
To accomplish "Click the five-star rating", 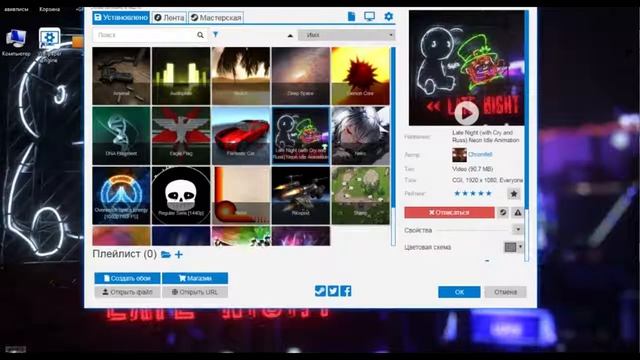I will coord(473,193).
